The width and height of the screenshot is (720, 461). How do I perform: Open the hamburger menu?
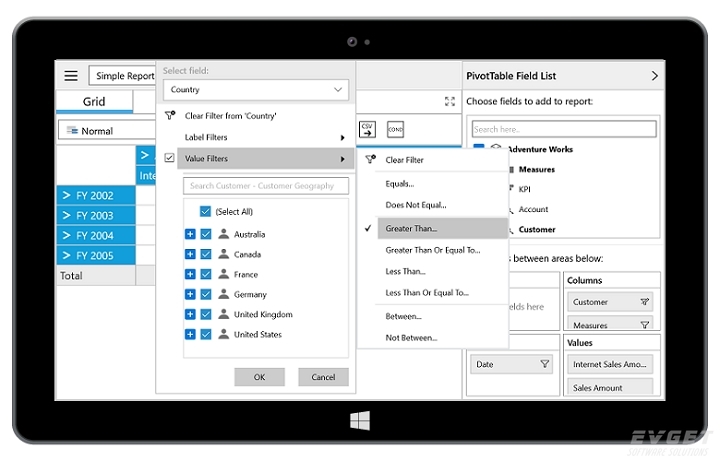(x=71, y=76)
